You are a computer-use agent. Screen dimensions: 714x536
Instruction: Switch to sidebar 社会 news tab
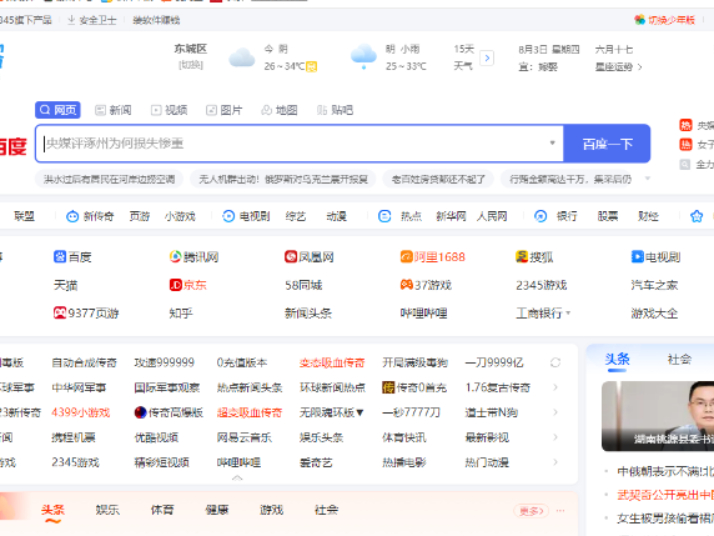click(x=679, y=359)
